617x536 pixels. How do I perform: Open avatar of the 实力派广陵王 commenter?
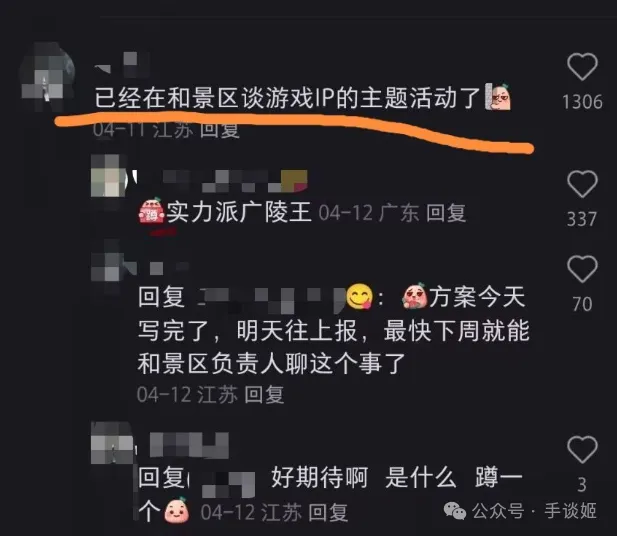[x=109, y=176]
